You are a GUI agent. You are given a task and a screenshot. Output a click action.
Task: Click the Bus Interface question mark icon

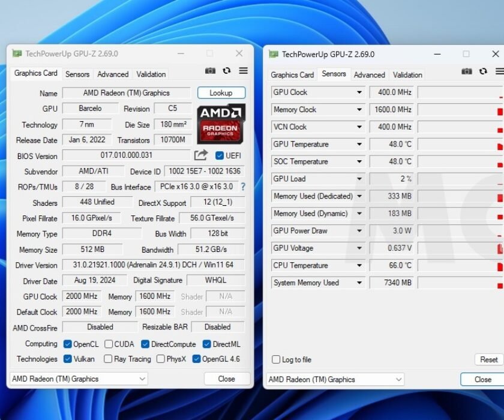243,187
